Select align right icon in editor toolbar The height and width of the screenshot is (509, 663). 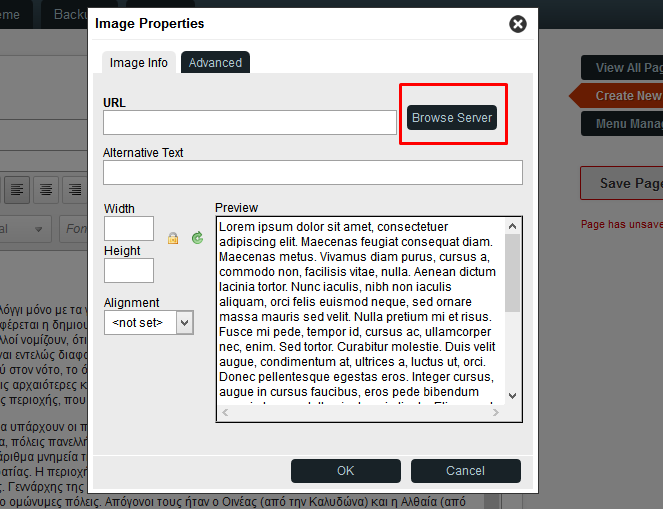pos(75,190)
